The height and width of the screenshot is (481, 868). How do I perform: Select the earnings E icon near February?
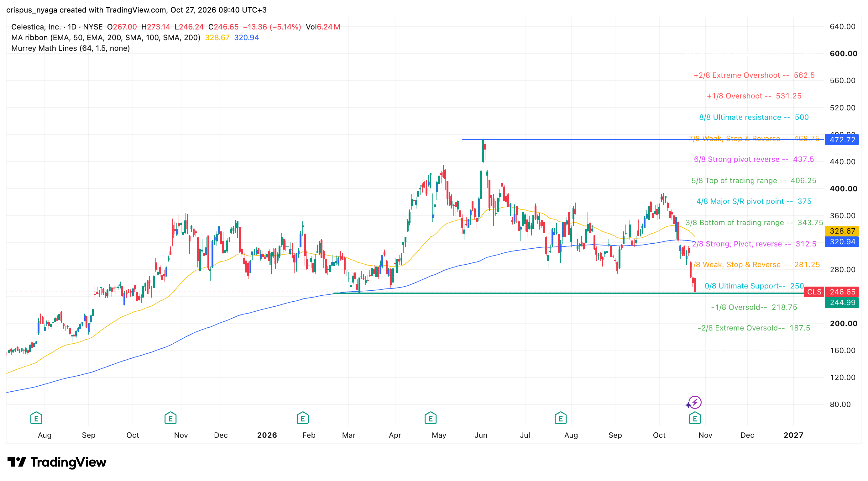[303, 418]
